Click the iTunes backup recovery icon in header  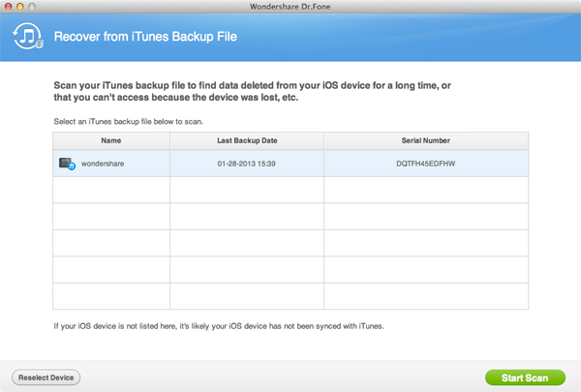(x=28, y=36)
